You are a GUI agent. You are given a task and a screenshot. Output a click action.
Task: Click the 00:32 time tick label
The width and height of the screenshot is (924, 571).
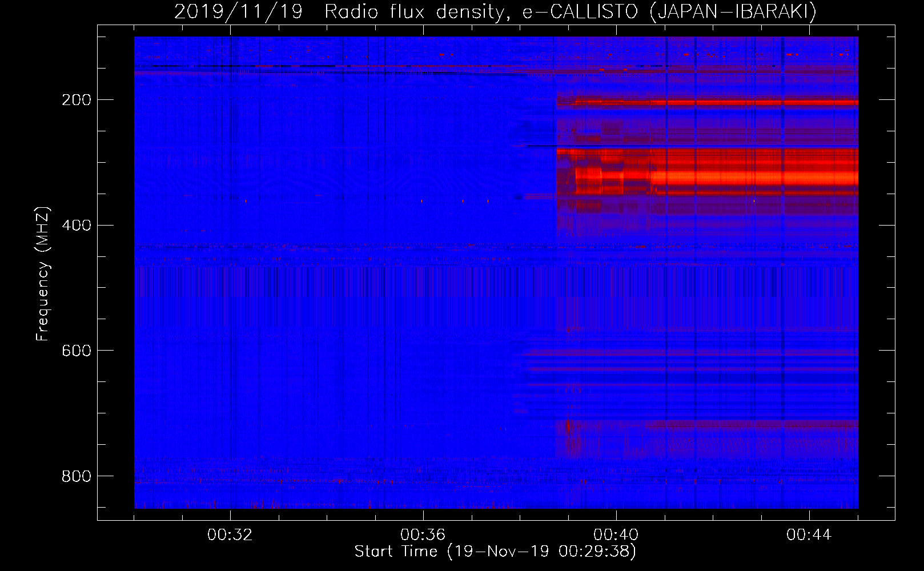(x=230, y=535)
